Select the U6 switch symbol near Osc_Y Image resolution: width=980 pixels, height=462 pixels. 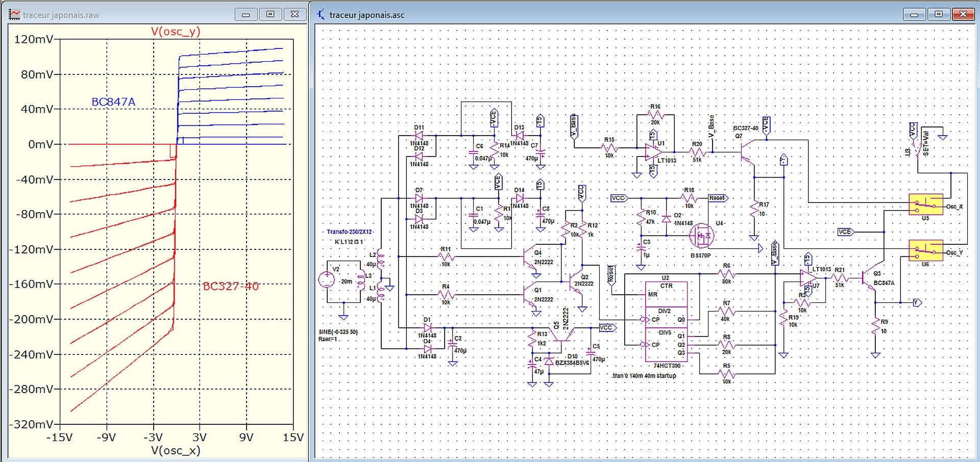(925, 250)
